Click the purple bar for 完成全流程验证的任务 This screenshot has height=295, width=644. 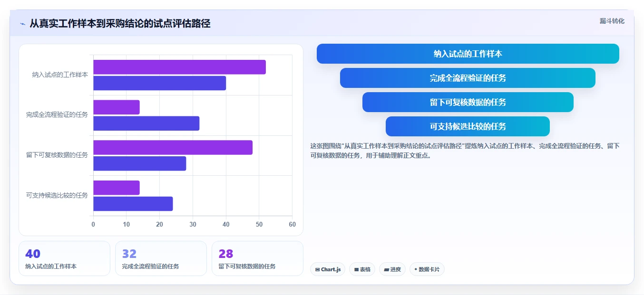(117, 107)
